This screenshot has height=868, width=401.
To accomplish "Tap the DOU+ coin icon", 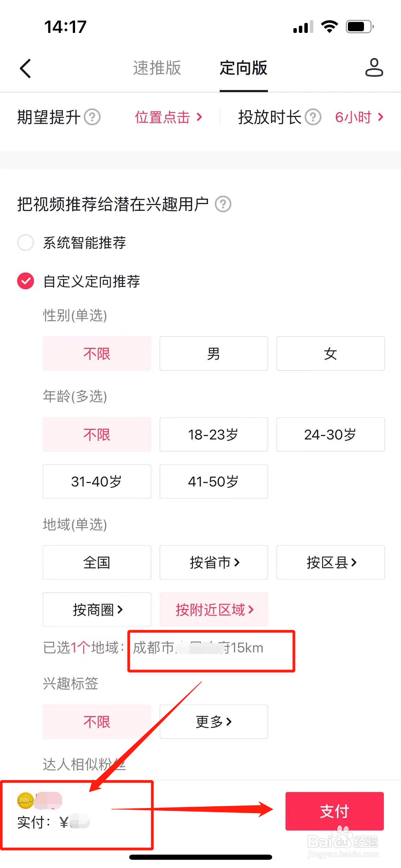I will click(x=25, y=801).
